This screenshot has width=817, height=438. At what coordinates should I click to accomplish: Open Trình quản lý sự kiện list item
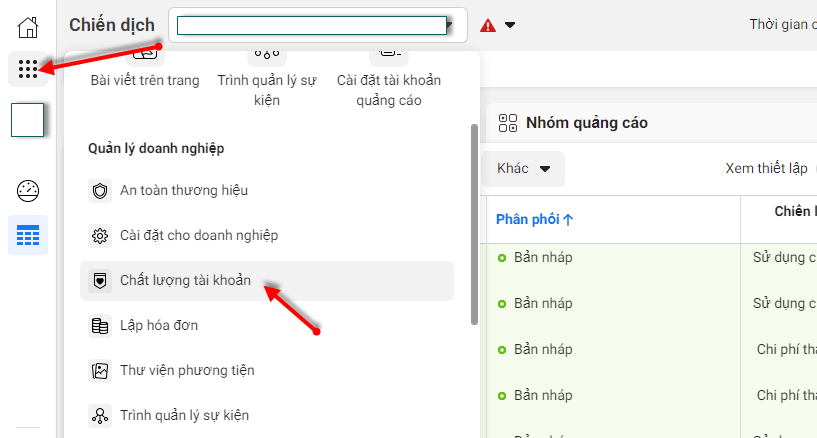click(x=267, y=416)
